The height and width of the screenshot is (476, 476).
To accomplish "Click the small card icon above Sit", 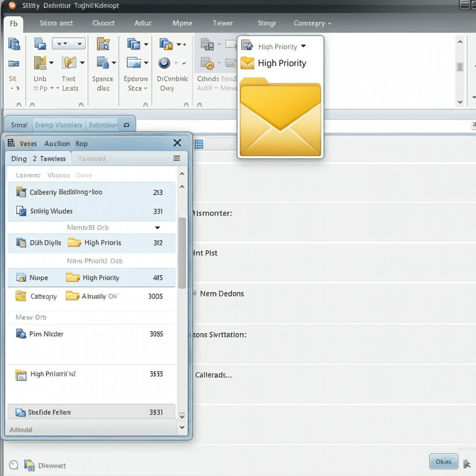I will (13, 63).
